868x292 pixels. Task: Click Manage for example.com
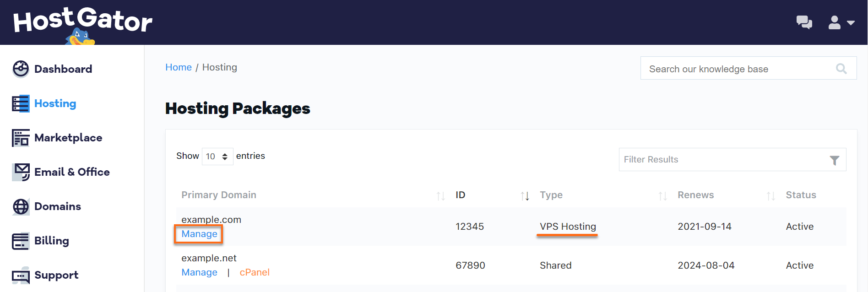(x=199, y=234)
